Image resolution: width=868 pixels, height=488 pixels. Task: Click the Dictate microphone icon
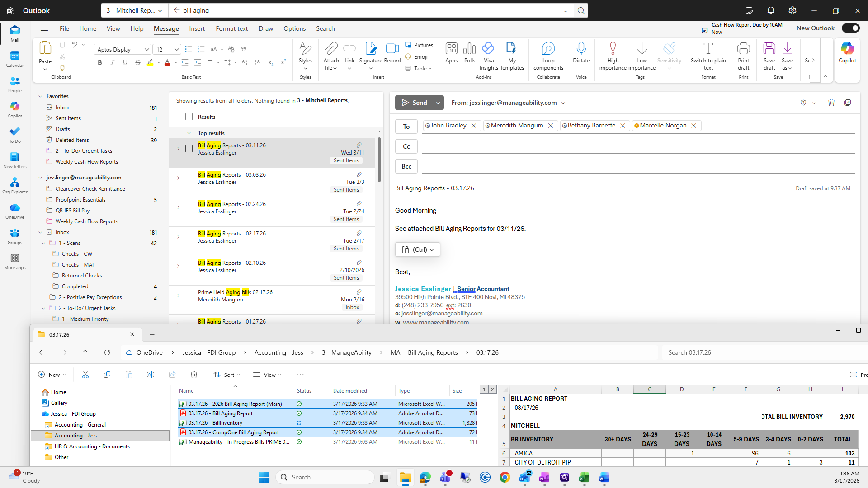(581, 49)
